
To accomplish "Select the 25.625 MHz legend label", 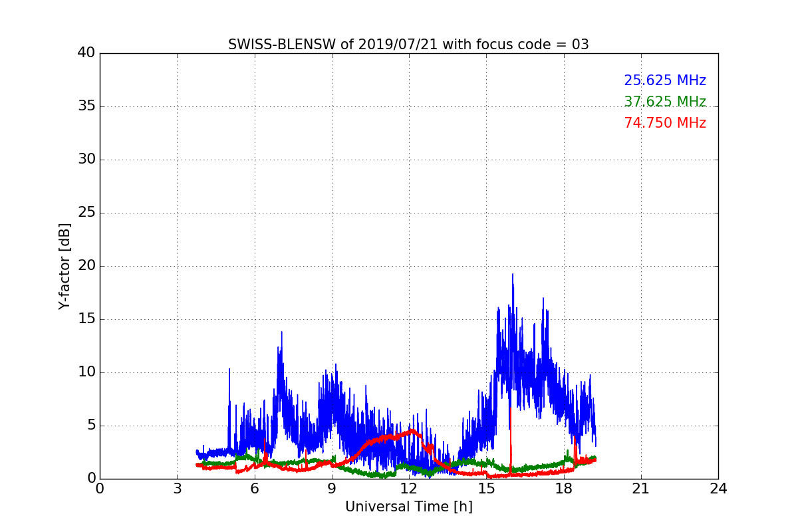I will (x=665, y=80).
